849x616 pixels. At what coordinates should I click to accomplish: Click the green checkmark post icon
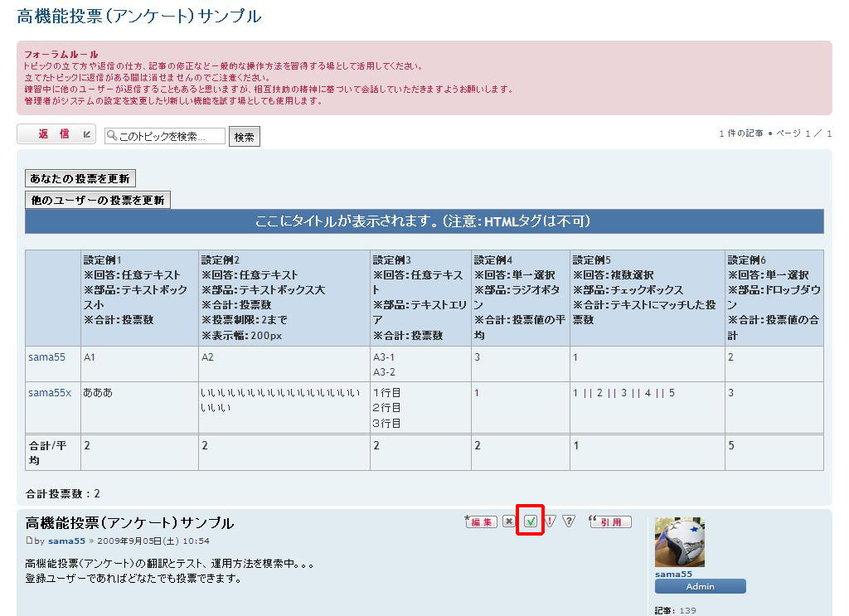(x=530, y=521)
